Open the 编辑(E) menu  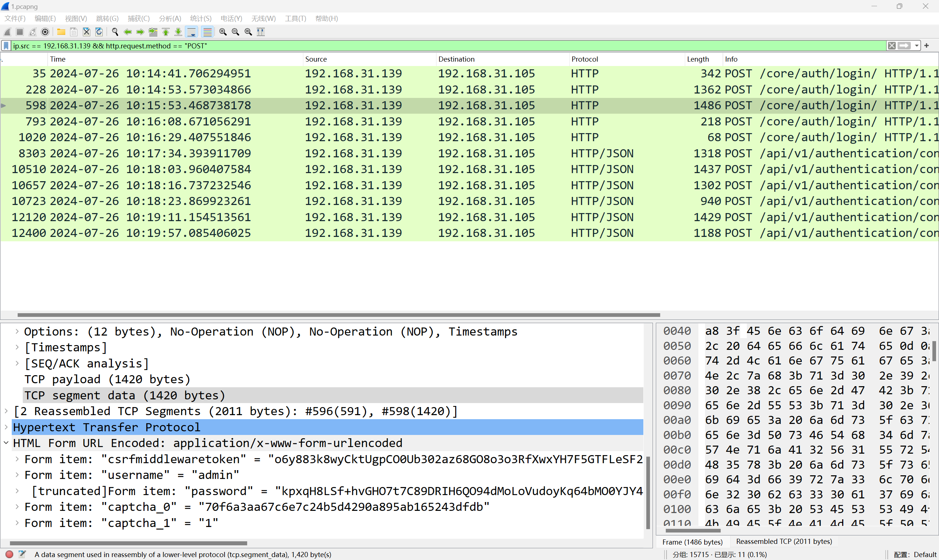[x=45, y=18]
